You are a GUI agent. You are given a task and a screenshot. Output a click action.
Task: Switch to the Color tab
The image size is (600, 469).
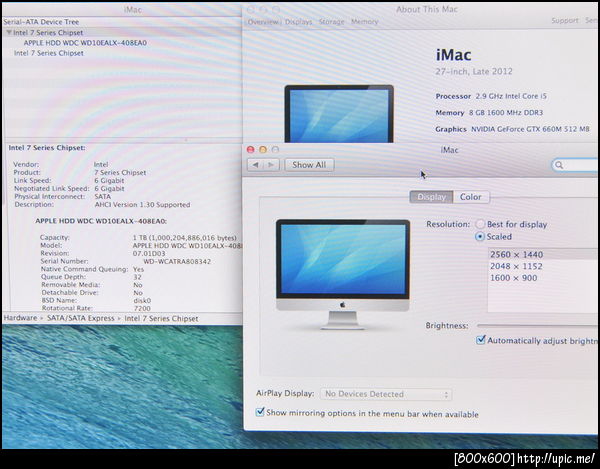pos(471,197)
